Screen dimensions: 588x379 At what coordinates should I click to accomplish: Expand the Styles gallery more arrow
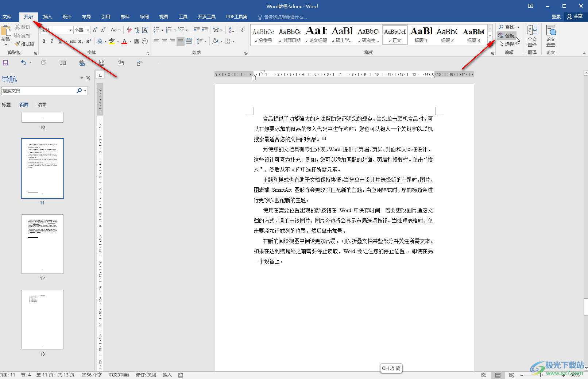pos(490,42)
